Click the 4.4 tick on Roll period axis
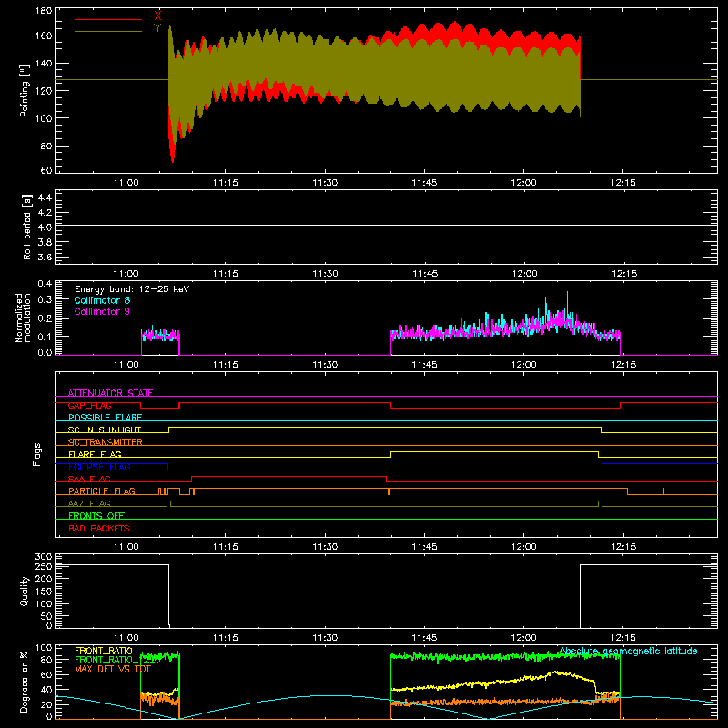 coord(45,197)
